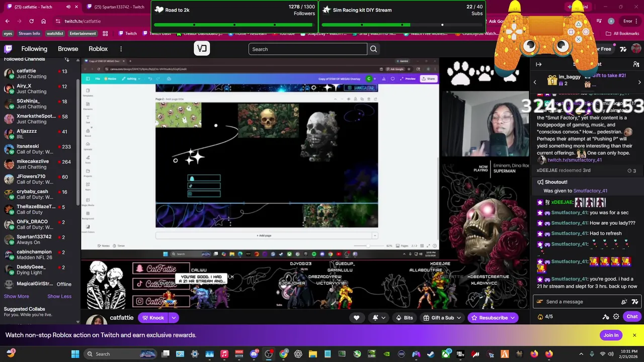Go to next pinned gift banner arrow
This screenshot has width=644, height=362.
639,82
